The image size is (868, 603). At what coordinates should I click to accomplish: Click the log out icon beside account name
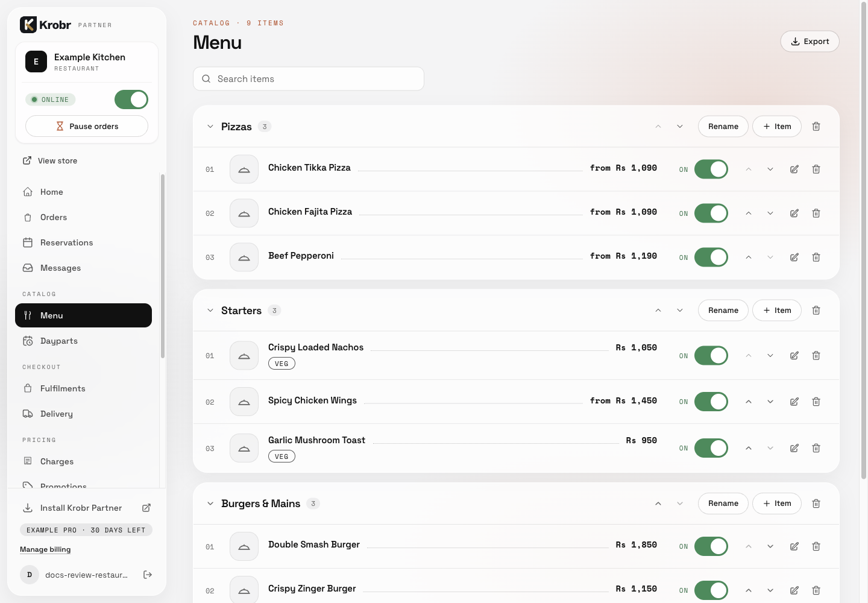tap(148, 575)
